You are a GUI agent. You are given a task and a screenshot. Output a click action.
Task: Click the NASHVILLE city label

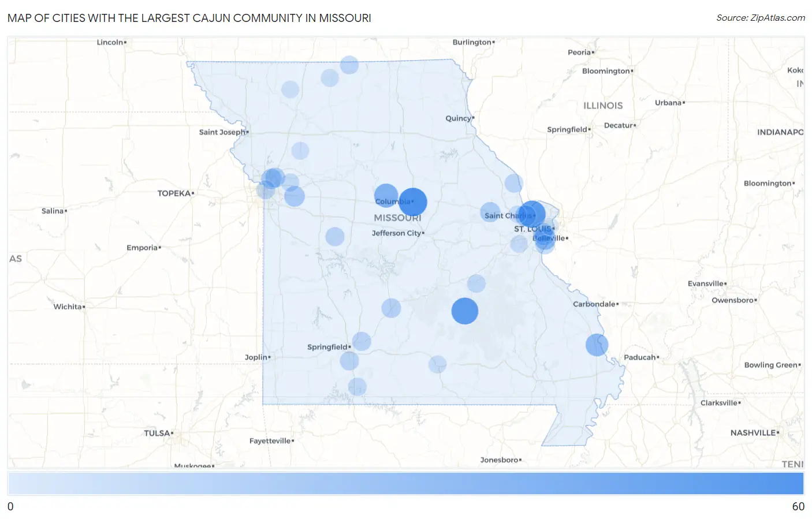click(754, 432)
